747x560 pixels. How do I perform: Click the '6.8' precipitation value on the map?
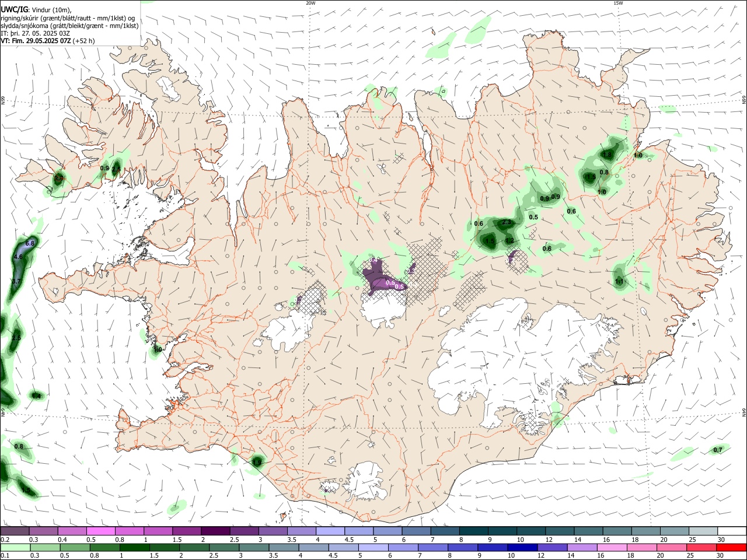pos(30,243)
